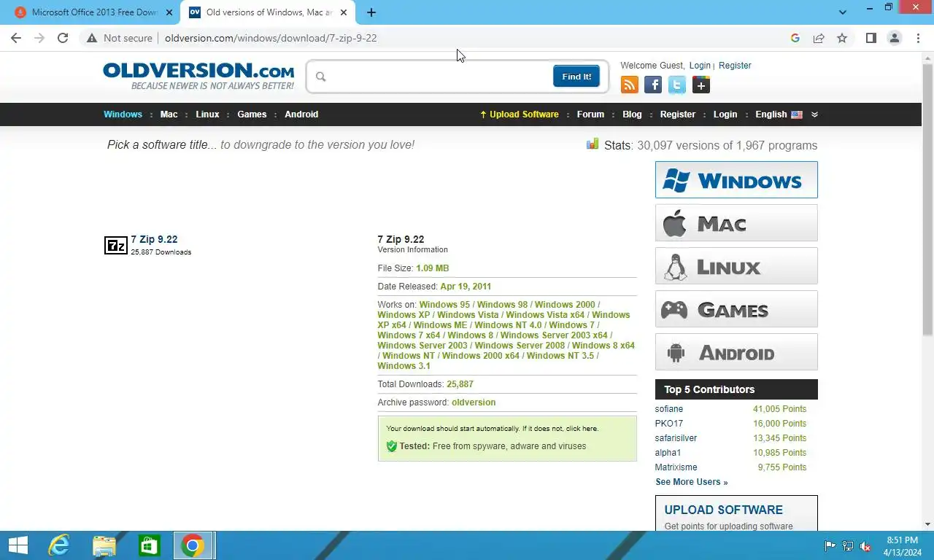Click the network tray icon
934x560 pixels.
pyautogui.click(x=848, y=545)
